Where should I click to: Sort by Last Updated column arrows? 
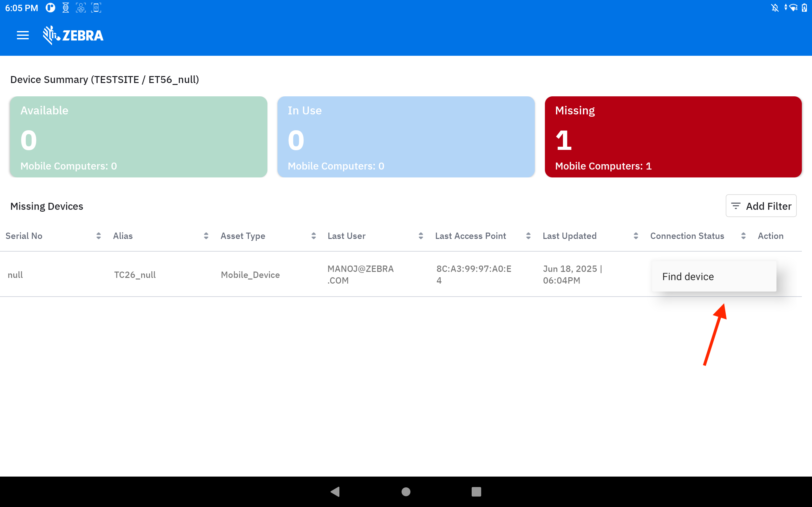(x=636, y=236)
